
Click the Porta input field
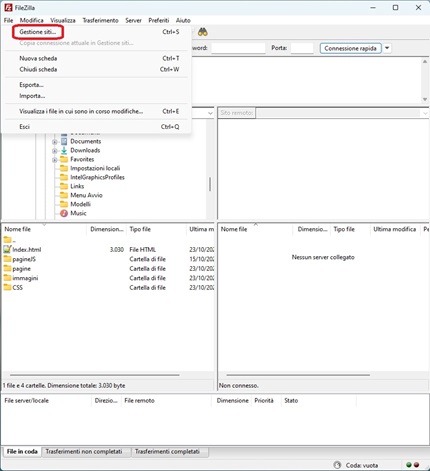coord(302,48)
